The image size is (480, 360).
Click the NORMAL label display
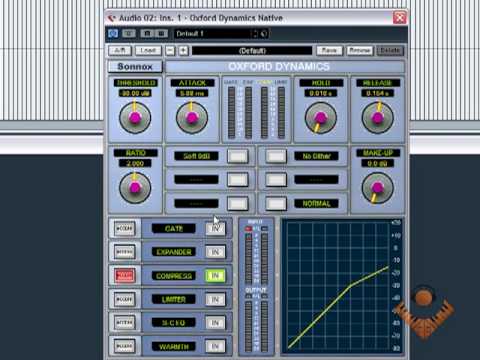pos(316,203)
